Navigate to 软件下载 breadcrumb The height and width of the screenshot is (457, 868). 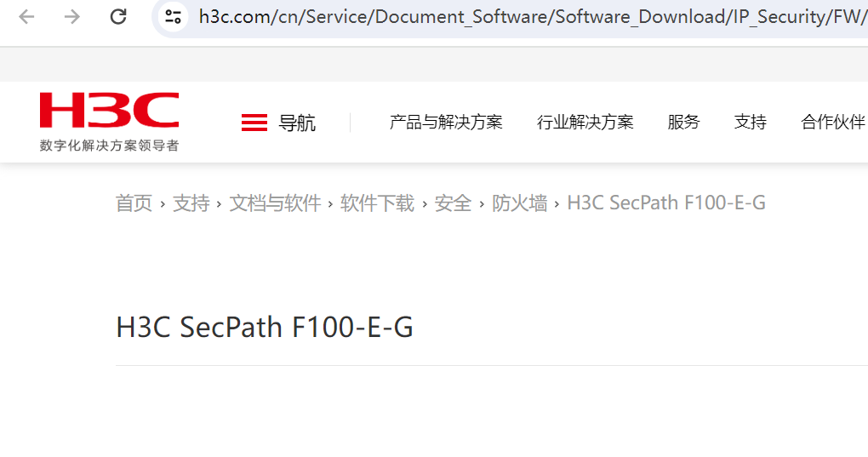(x=377, y=203)
